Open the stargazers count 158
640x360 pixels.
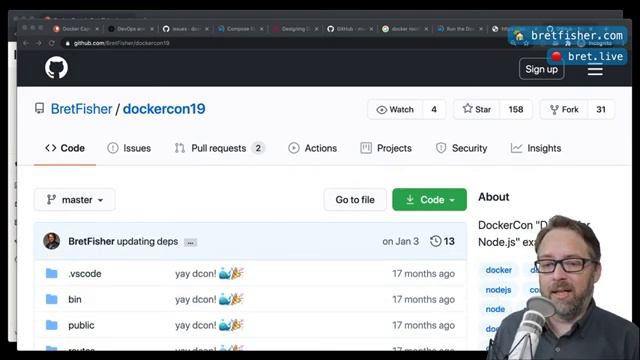click(x=516, y=109)
